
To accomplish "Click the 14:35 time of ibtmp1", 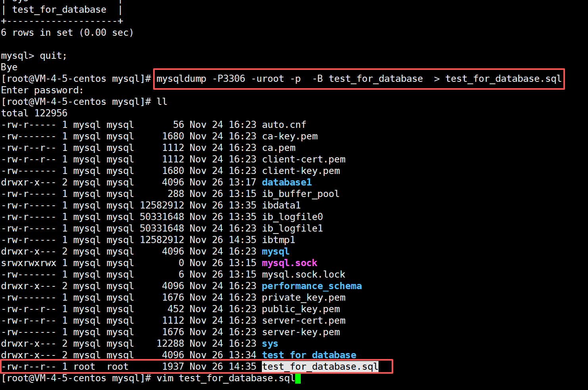I will [242, 240].
